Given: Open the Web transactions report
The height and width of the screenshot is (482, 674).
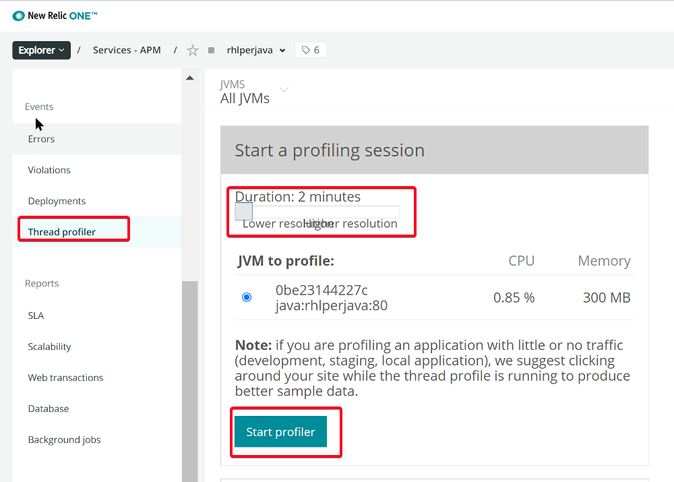Looking at the screenshot, I should 65,378.
